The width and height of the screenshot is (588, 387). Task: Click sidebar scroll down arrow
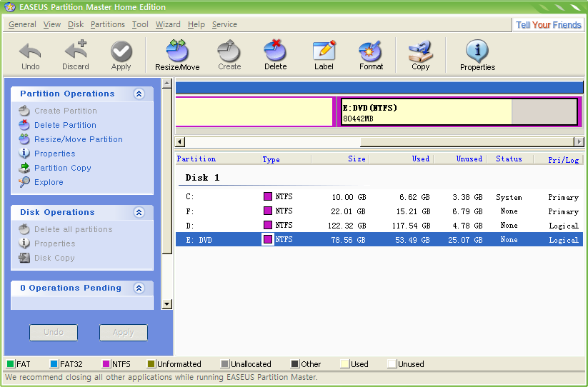167,304
